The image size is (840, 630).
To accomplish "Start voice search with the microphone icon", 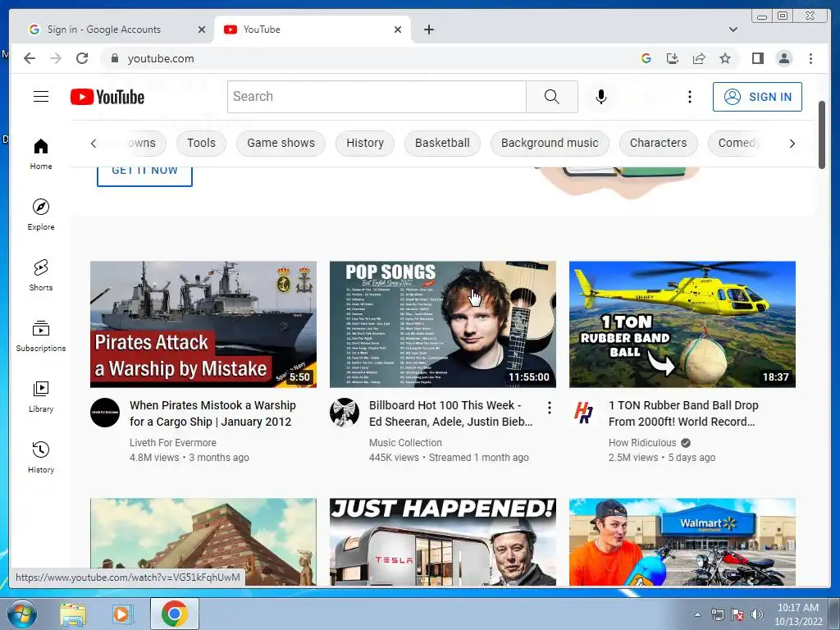I will pos(601,97).
